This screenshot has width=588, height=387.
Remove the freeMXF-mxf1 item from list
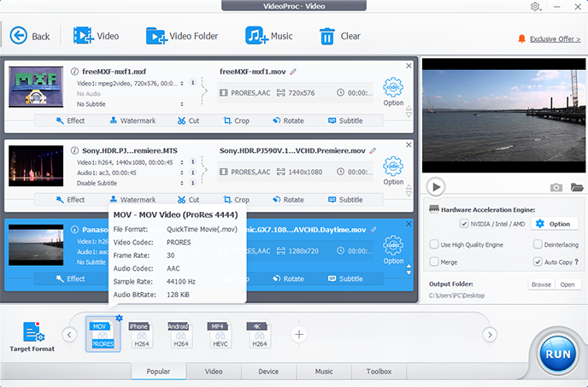click(x=409, y=66)
